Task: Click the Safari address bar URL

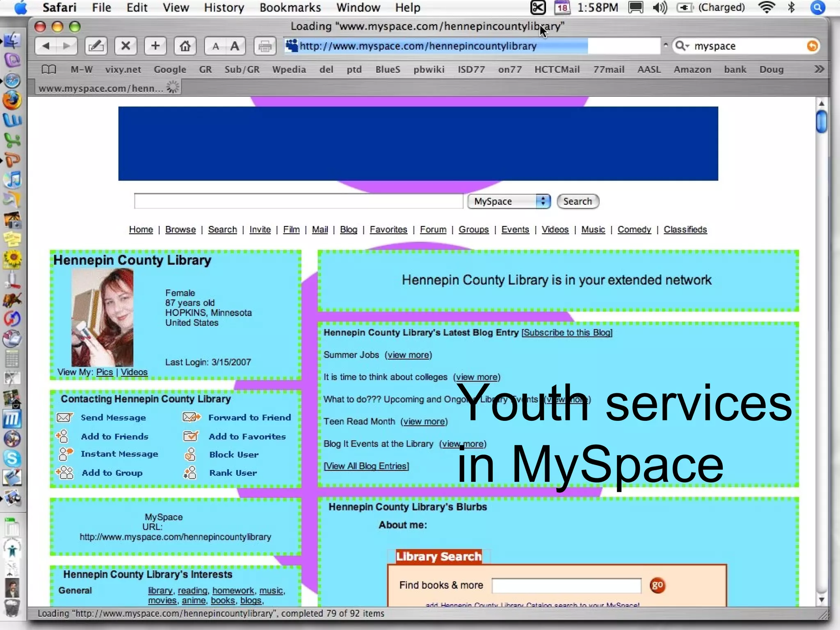Action: tap(472, 46)
